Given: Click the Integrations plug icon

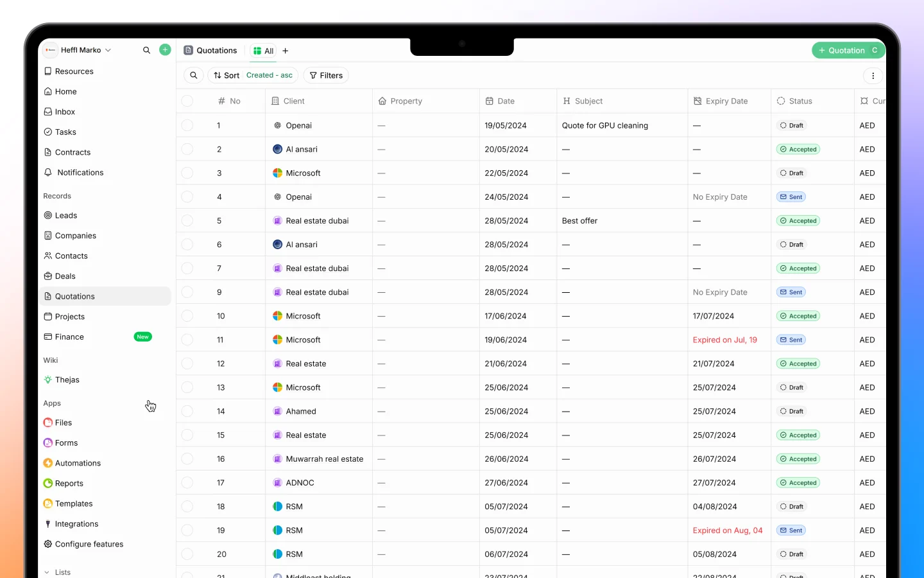Looking at the screenshot, I should 48,524.
